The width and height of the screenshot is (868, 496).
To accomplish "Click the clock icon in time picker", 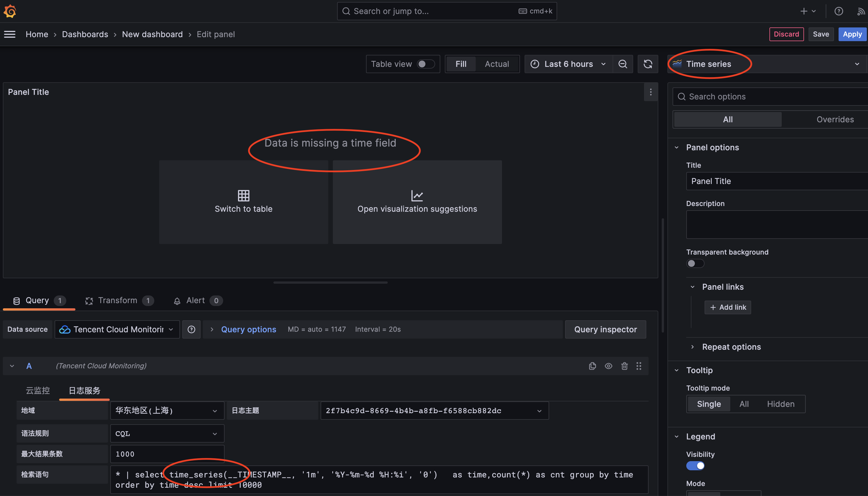I will (x=535, y=64).
